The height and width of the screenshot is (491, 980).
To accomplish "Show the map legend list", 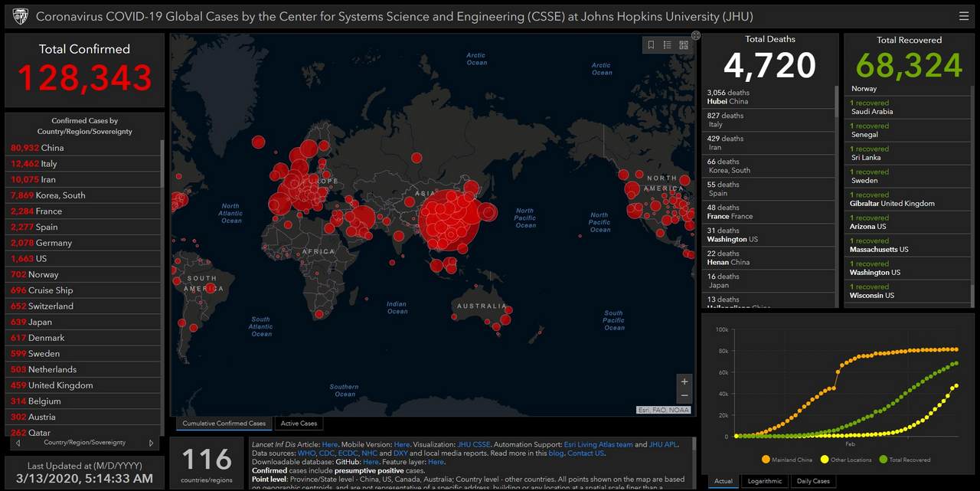I will [x=667, y=45].
